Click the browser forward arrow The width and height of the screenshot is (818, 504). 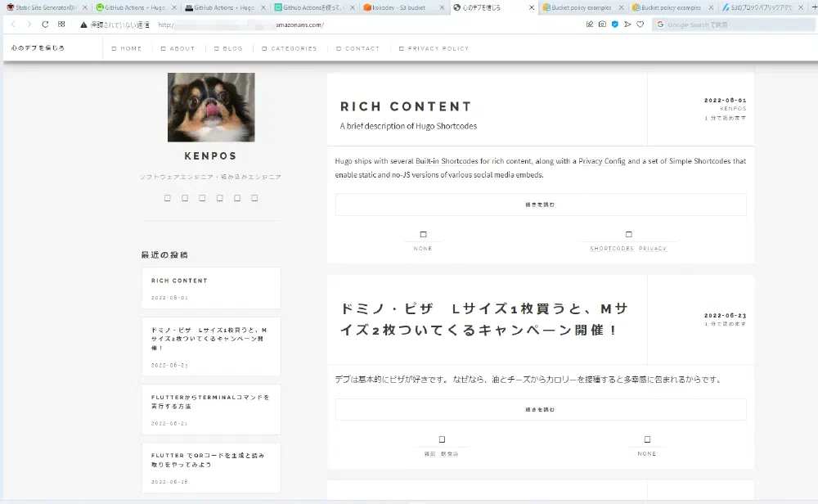pos(29,25)
